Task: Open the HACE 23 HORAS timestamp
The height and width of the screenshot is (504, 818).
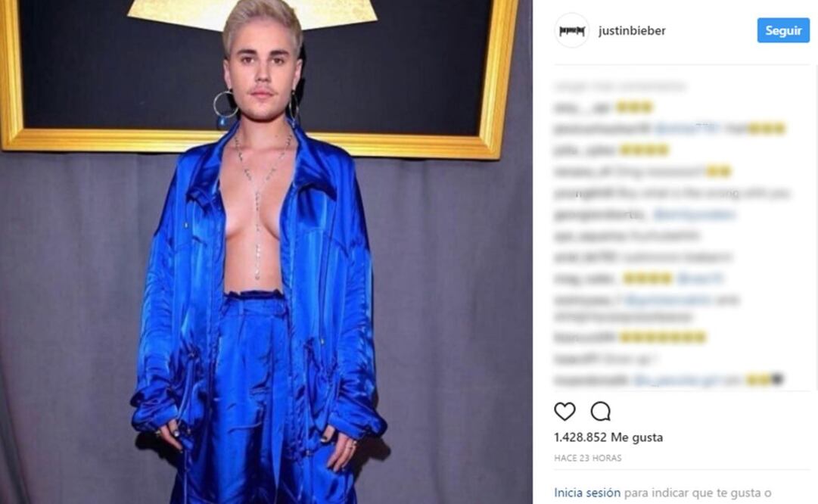Action: pyautogui.click(x=587, y=458)
